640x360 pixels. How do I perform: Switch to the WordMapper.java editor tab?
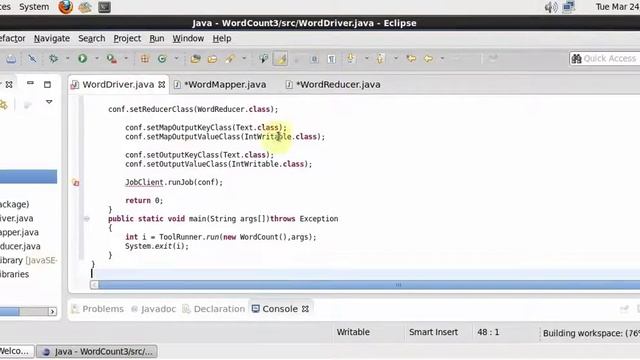[x=220, y=84]
